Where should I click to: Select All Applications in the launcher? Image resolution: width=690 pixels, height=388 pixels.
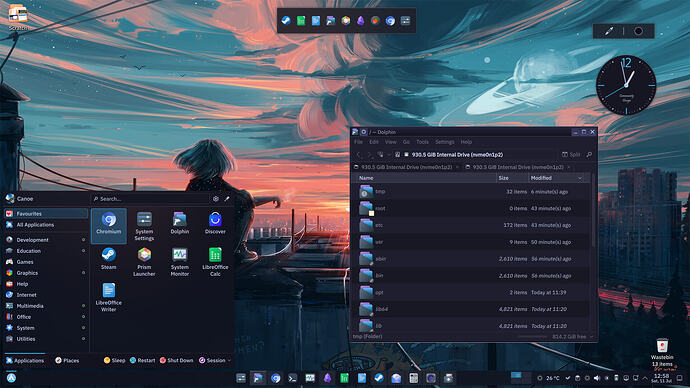click(46, 225)
